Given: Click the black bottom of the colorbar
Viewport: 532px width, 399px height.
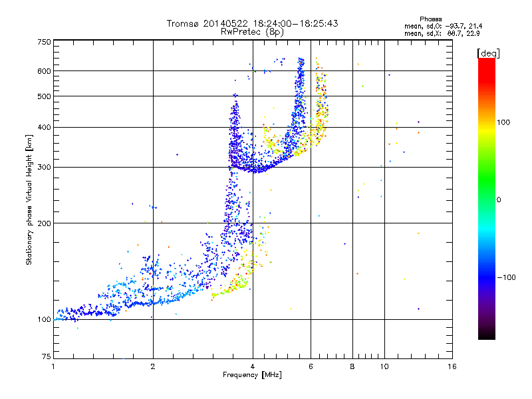Looking at the screenshot, I should click(487, 334).
